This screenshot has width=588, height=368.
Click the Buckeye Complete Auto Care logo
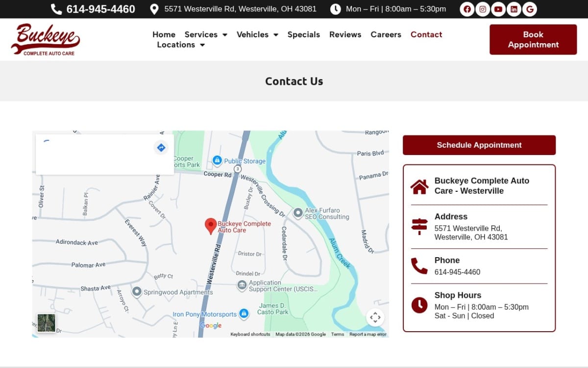[46, 40]
